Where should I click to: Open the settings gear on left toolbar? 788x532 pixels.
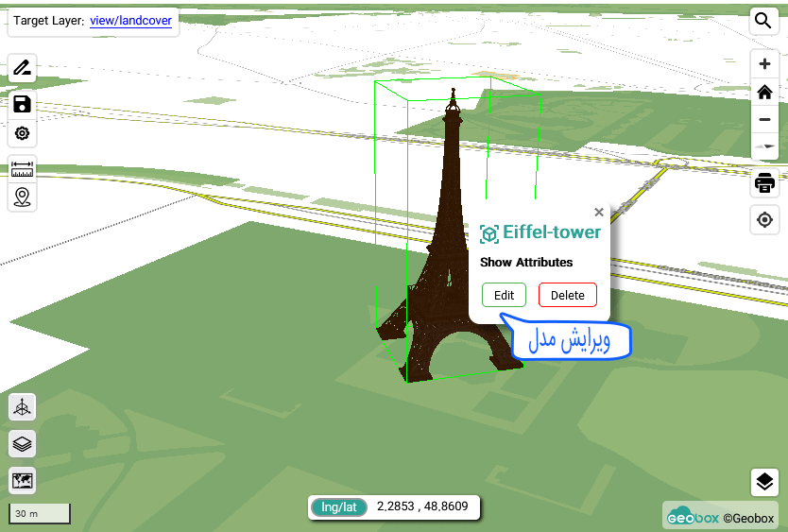(x=22, y=133)
